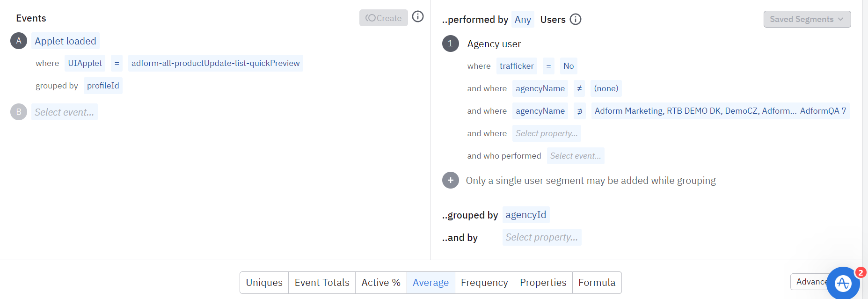868x299 pixels.
Task: Edit the profileId grouped-by property
Action: coord(103,86)
